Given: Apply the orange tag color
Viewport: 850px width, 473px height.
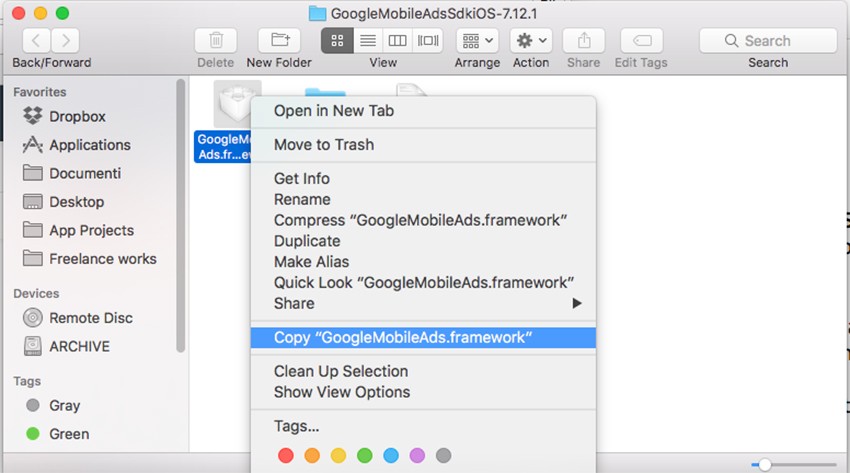Looking at the screenshot, I should [312, 456].
